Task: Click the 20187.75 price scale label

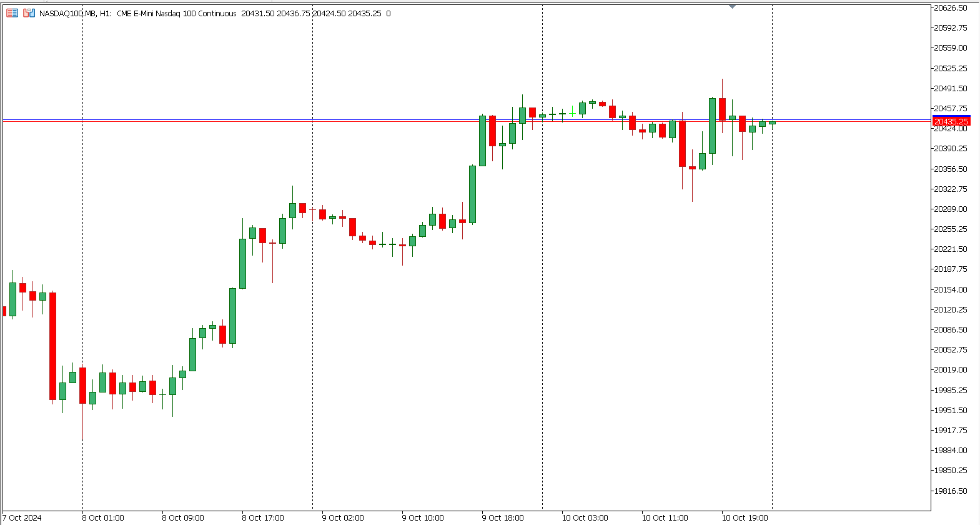Action: click(x=950, y=269)
